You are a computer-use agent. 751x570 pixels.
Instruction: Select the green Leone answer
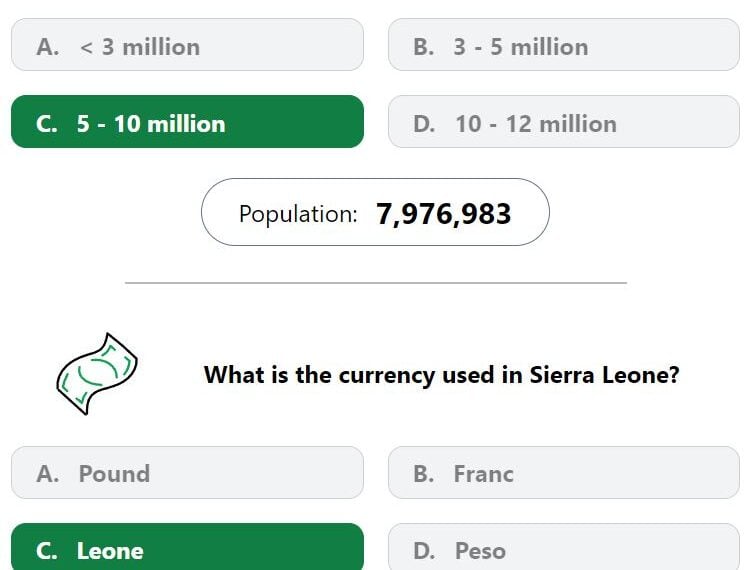point(187,547)
